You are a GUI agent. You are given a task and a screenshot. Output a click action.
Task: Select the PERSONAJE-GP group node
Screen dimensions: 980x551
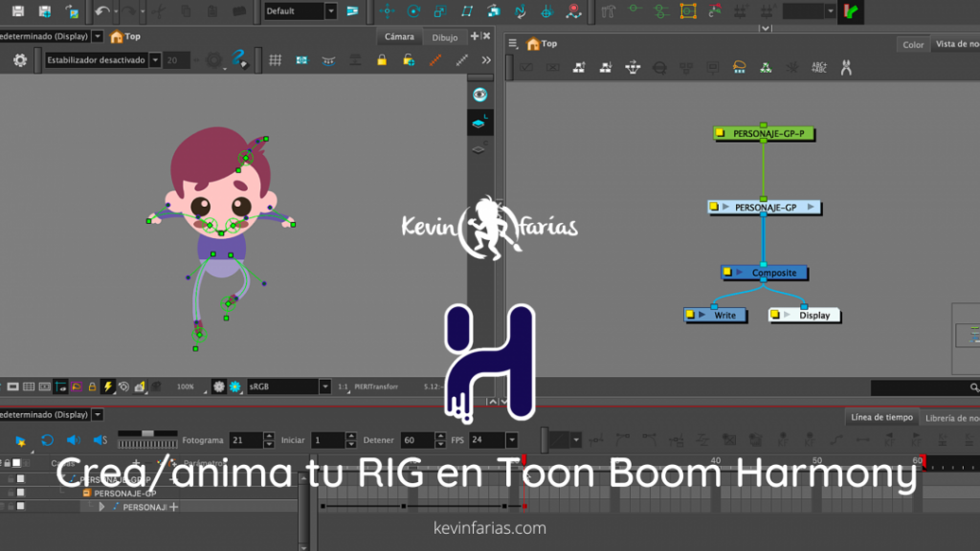pyautogui.click(x=764, y=207)
